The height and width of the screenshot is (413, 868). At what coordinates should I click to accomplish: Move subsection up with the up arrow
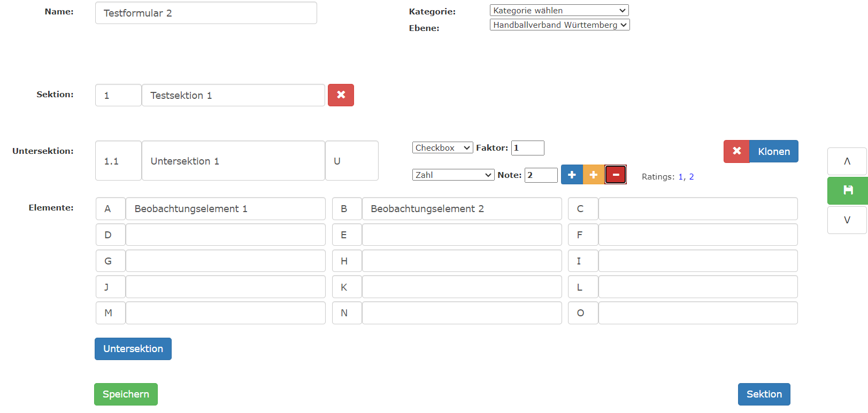pyautogui.click(x=847, y=161)
